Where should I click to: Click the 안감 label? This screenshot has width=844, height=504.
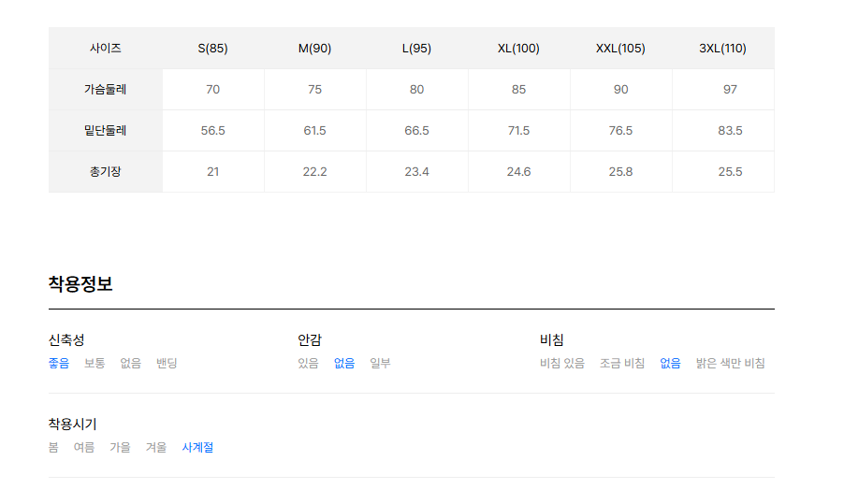[310, 340]
